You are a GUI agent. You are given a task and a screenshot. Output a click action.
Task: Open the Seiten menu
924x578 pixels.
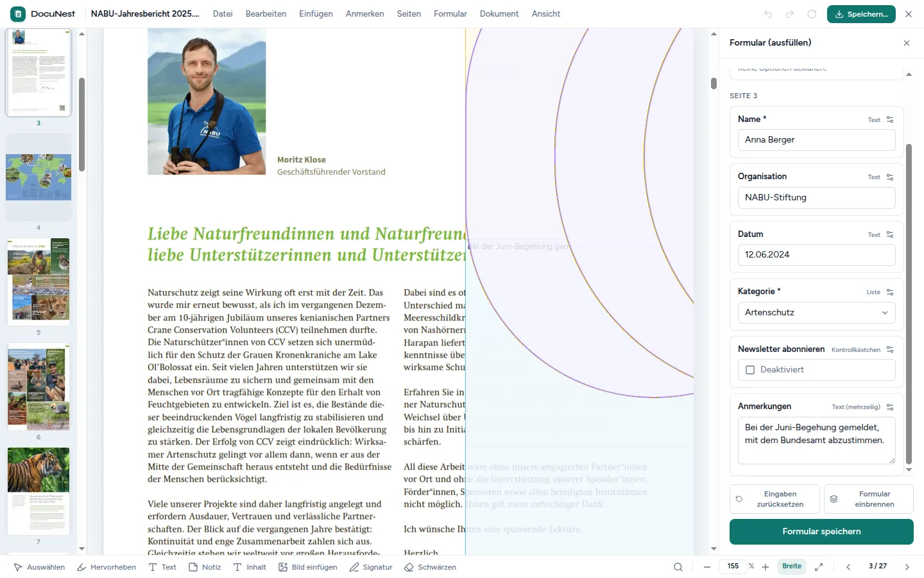coord(409,13)
